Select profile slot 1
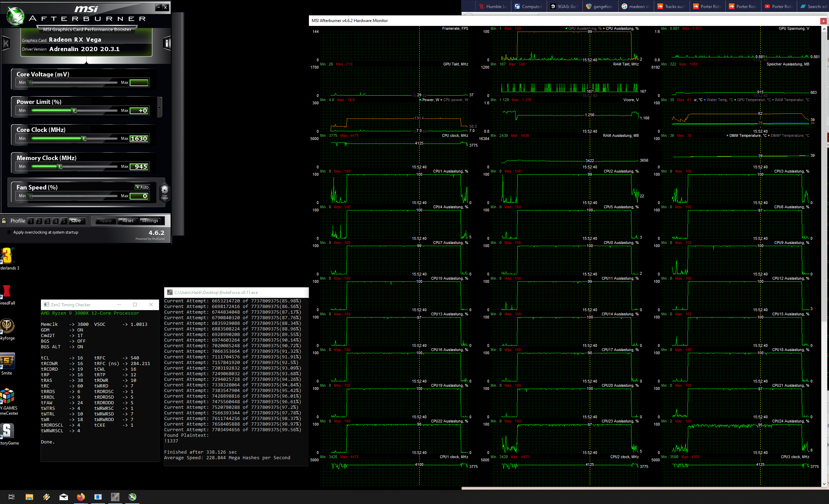The image size is (829, 504). (31, 221)
